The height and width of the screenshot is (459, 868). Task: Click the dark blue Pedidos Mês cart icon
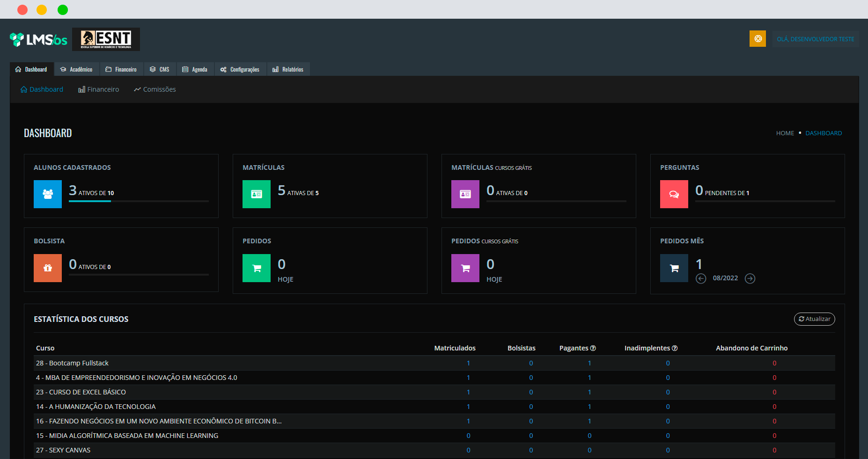674,268
